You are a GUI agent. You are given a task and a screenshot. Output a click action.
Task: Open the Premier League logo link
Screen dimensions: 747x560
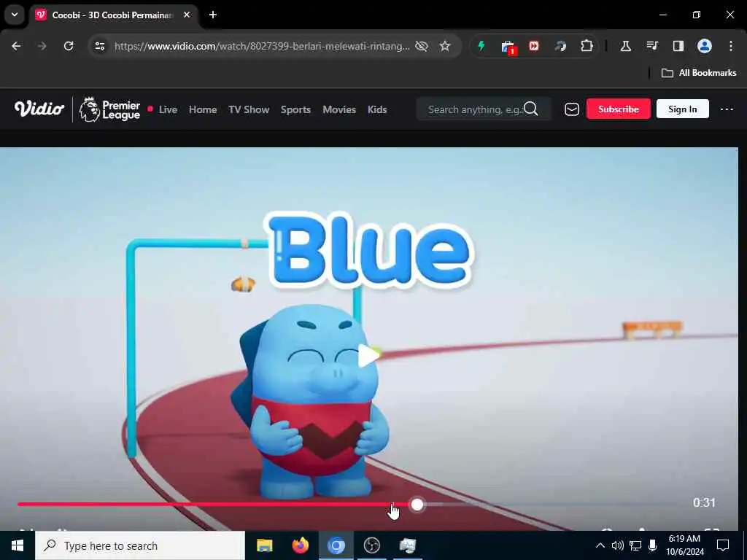point(109,109)
